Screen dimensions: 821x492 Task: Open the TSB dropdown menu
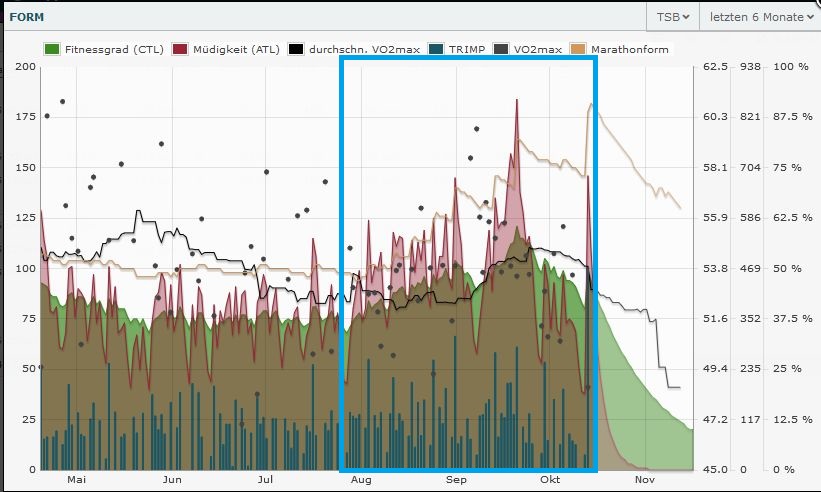click(673, 17)
